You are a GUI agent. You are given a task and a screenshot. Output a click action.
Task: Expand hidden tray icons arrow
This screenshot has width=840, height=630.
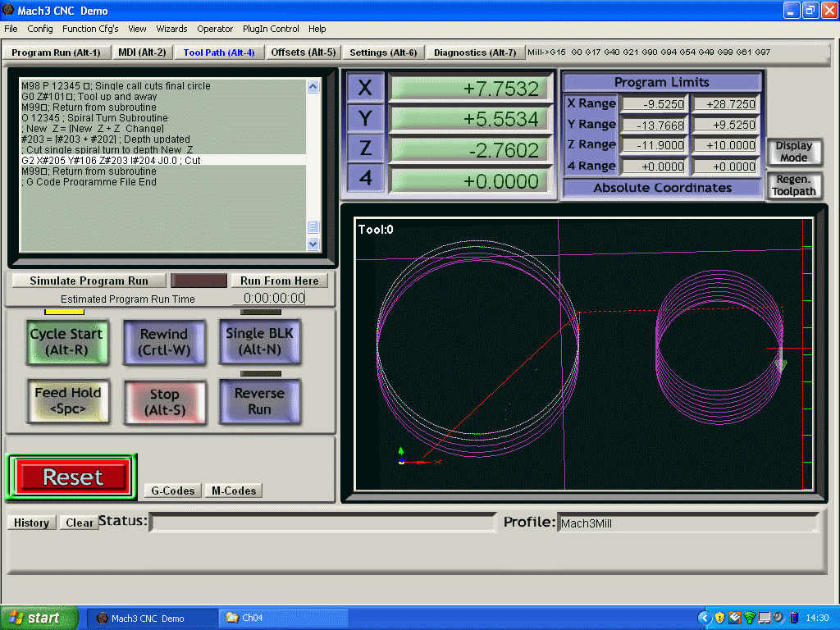[x=705, y=619]
